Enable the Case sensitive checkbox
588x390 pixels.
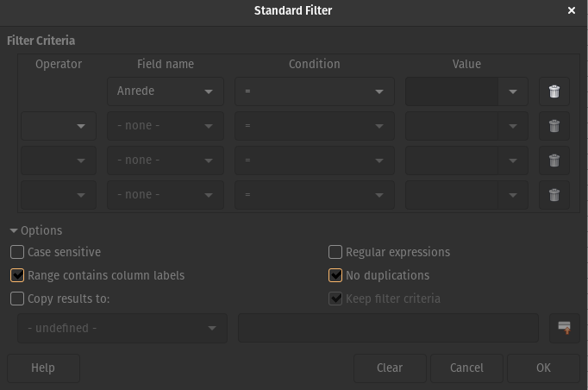17,252
